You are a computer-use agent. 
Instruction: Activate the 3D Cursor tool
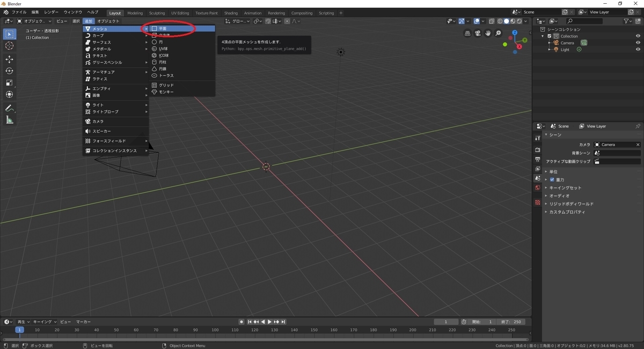pyautogui.click(x=9, y=46)
